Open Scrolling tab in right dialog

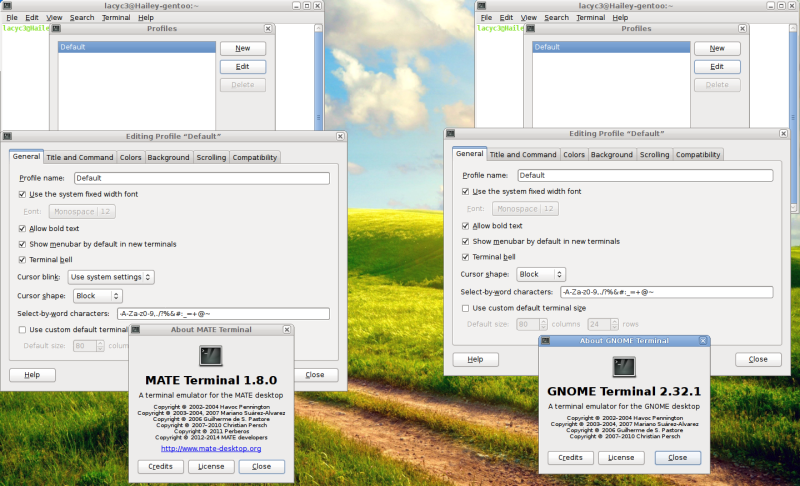click(x=655, y=155)
